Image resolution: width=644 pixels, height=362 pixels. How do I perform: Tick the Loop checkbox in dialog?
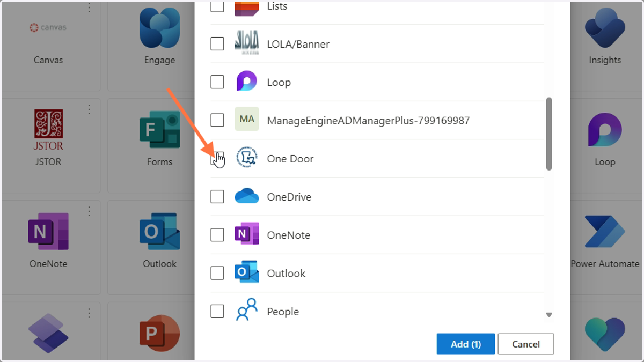217,82
